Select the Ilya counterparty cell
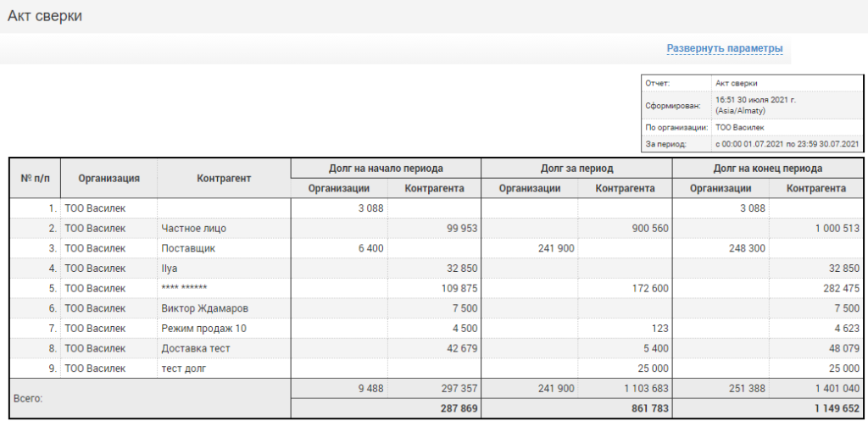The width and height of the screenshot is (868, 432). (x=170, y=269)
